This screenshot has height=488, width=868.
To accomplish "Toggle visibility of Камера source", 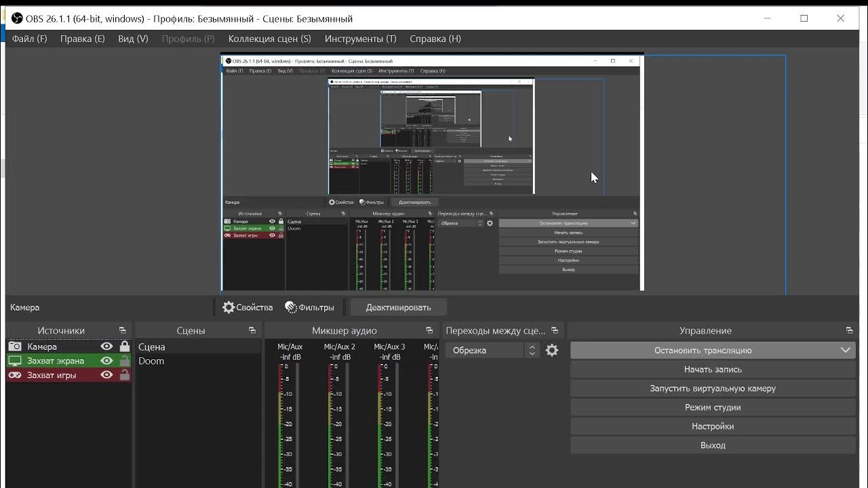I will click(x=106, y=346).
